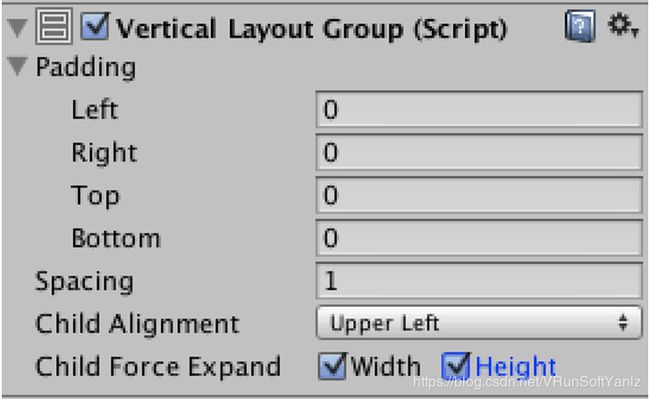Open the component gear settings menu
Viewport: 650px width, 399px height.
622,25
